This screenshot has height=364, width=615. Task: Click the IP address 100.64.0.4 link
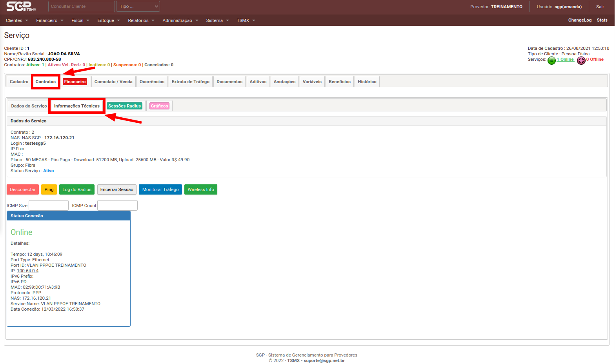pos(27,271)
